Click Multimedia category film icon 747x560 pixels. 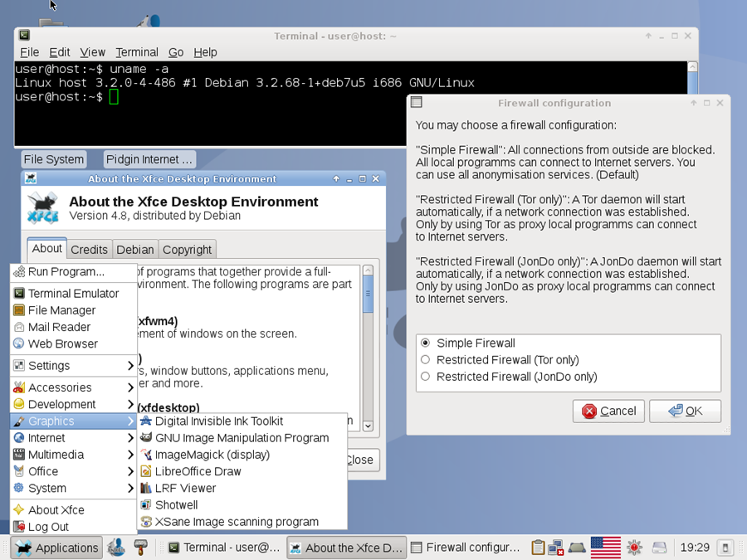[x=18, y=455]
